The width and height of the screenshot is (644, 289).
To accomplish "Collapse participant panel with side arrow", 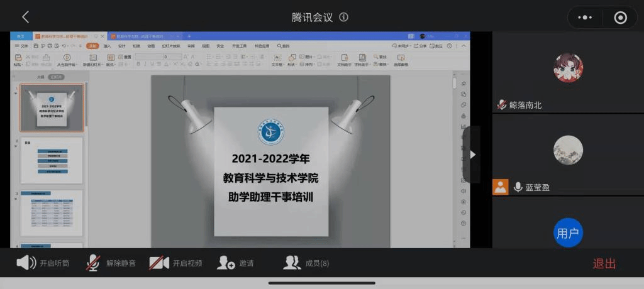I will tap(473, 155).
